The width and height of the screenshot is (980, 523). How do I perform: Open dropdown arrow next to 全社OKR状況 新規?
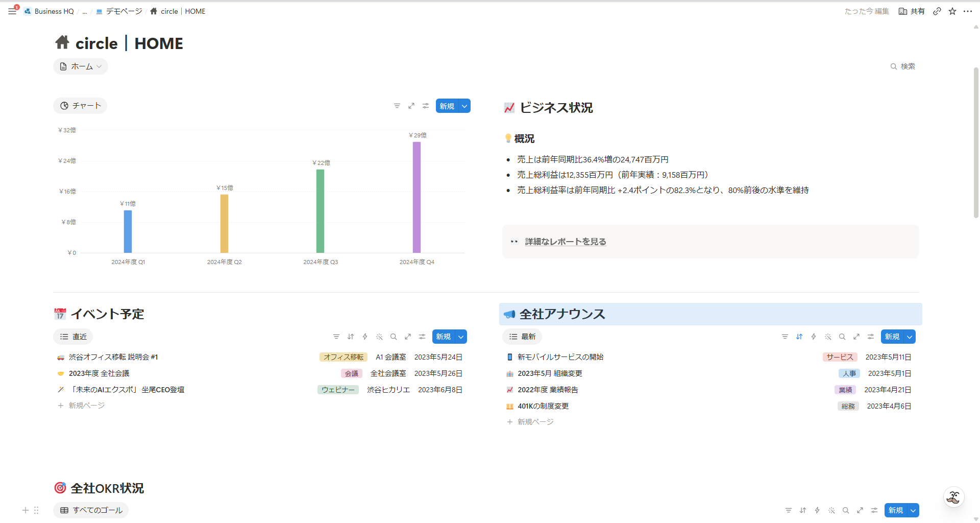[x=913, y=510]
